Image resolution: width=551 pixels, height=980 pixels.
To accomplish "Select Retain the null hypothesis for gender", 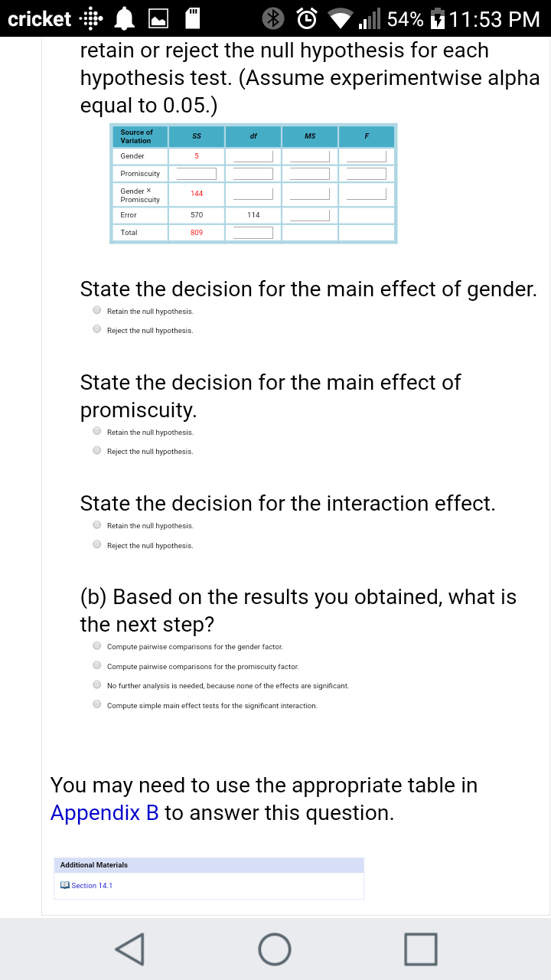I will tap(97, 311).
